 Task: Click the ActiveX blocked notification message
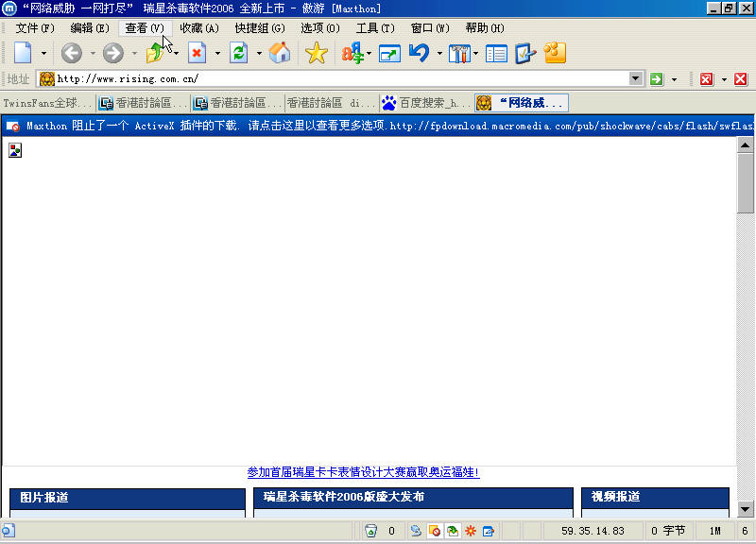pyautogui.click(x=378, y=127)
